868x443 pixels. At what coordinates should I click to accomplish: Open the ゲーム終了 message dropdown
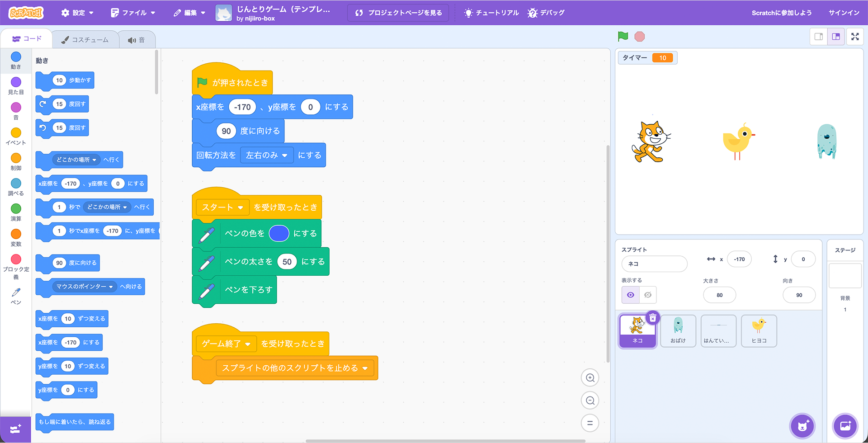[226, 344]
